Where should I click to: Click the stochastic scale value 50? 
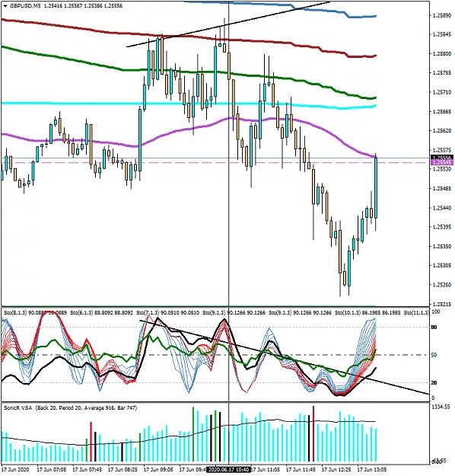434,355
